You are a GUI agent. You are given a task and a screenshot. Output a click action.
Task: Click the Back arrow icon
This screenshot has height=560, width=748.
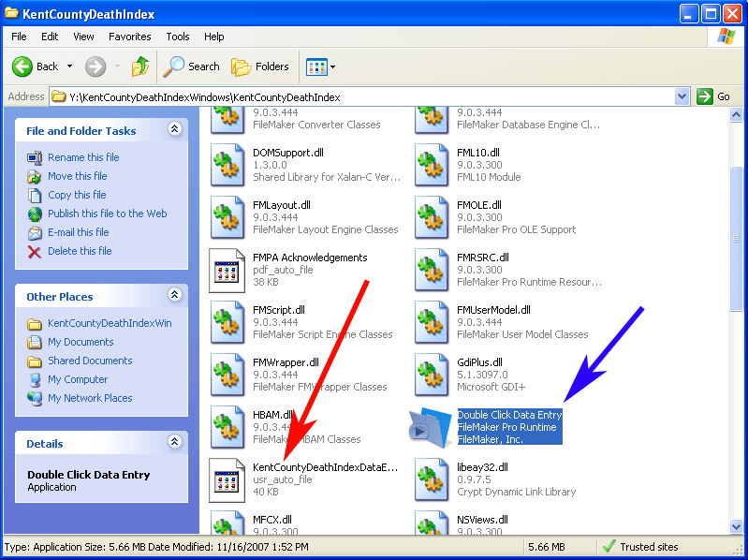[22, 66]
